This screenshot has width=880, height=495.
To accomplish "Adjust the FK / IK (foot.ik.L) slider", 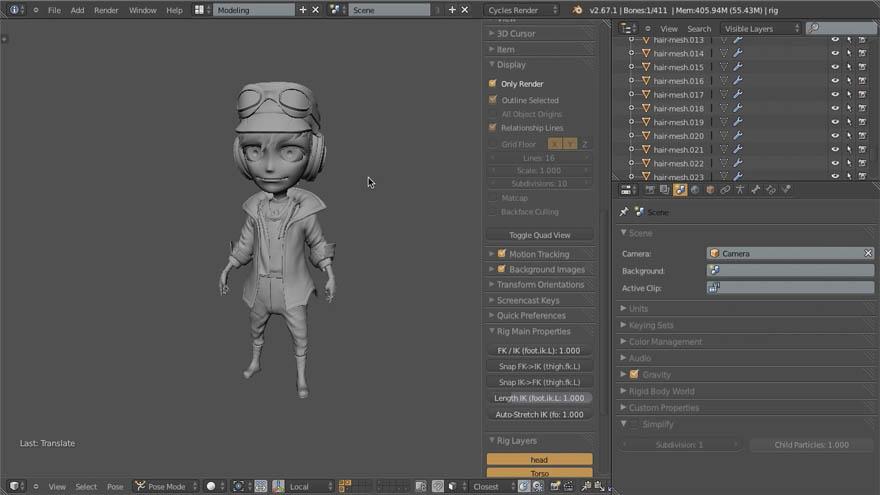I will tap(539, 350).
